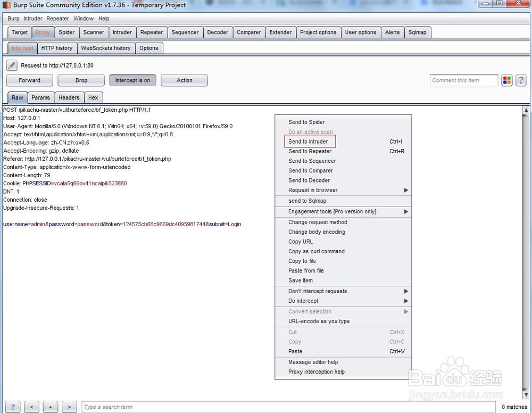Select Copy to file entry

tap(343, 261)
